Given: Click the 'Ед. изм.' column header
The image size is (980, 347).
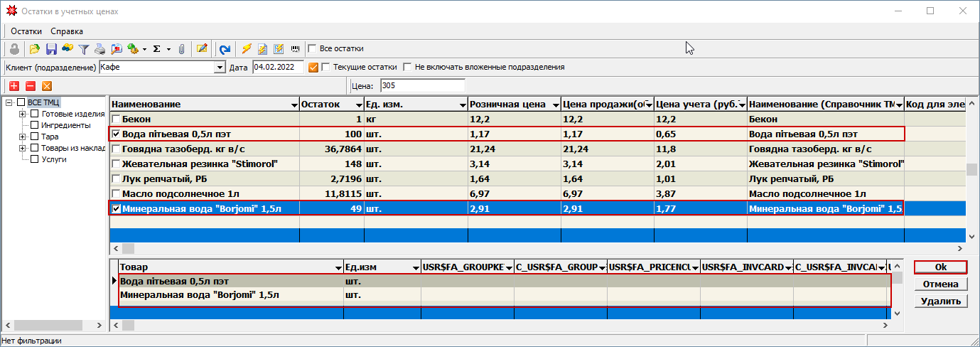Looking at the screenshot, I should (416, 105).
